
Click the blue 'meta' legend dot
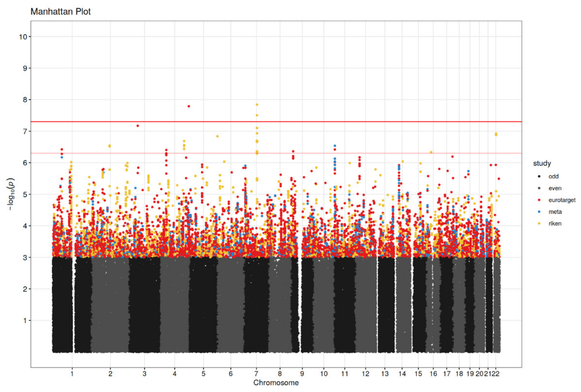(x=539, y=212)
